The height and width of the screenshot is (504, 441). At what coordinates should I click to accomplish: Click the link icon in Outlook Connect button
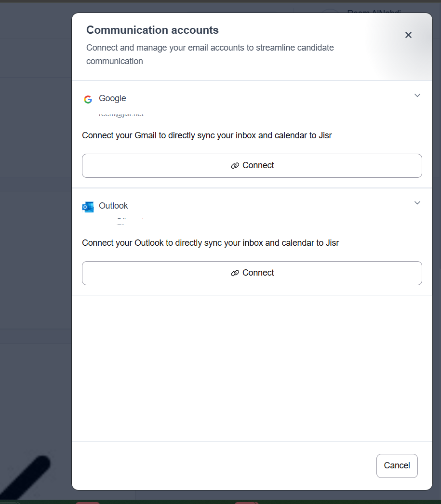235,273
